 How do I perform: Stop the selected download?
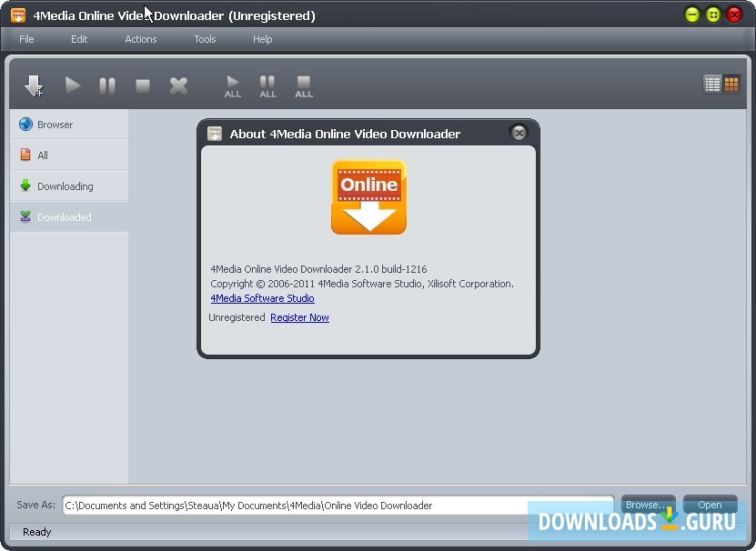143,85
